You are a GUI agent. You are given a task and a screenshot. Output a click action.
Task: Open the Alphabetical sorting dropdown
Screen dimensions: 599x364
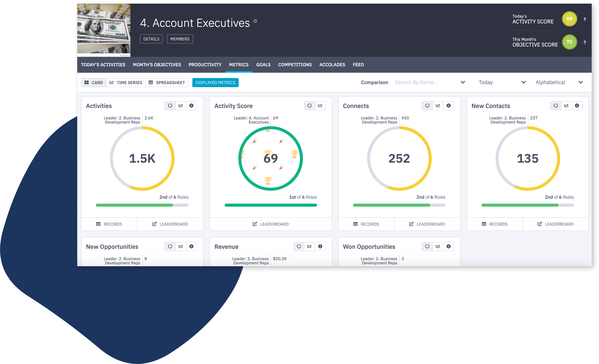point(558,82)
